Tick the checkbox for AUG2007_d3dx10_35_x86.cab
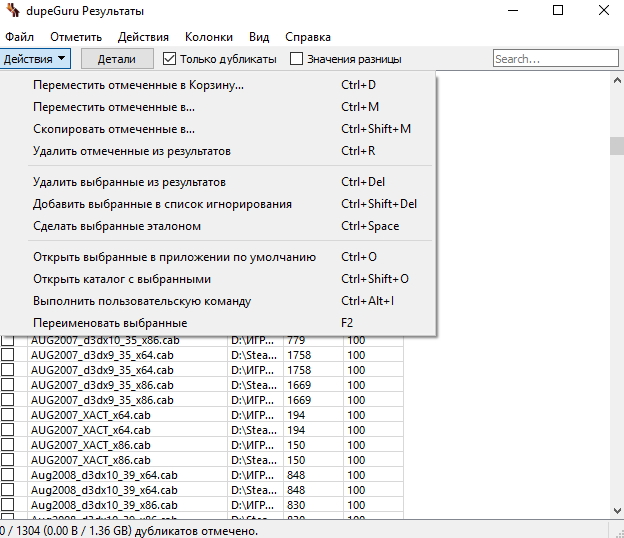The width and height of the screenshot is (624, 538). point(8,341)
